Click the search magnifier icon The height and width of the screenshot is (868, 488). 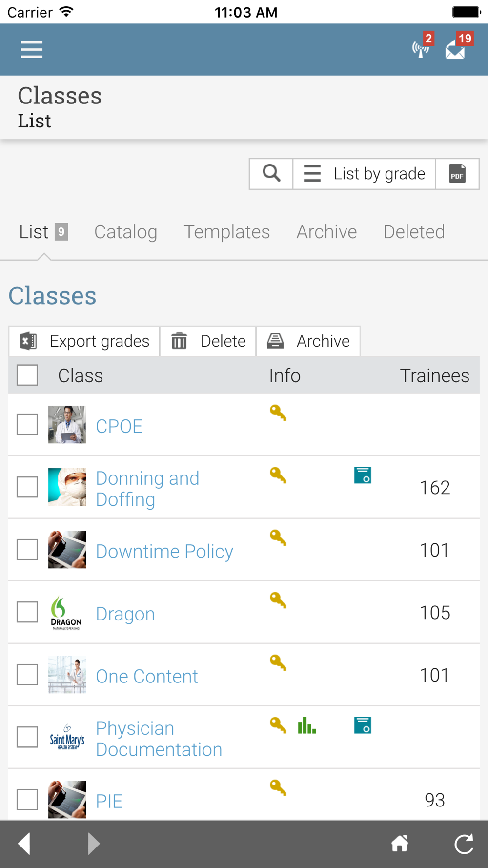click(271, 174)
